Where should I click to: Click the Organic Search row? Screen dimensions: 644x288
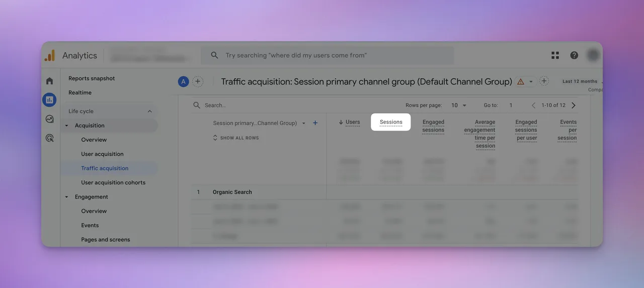click(x=384, y=192)
